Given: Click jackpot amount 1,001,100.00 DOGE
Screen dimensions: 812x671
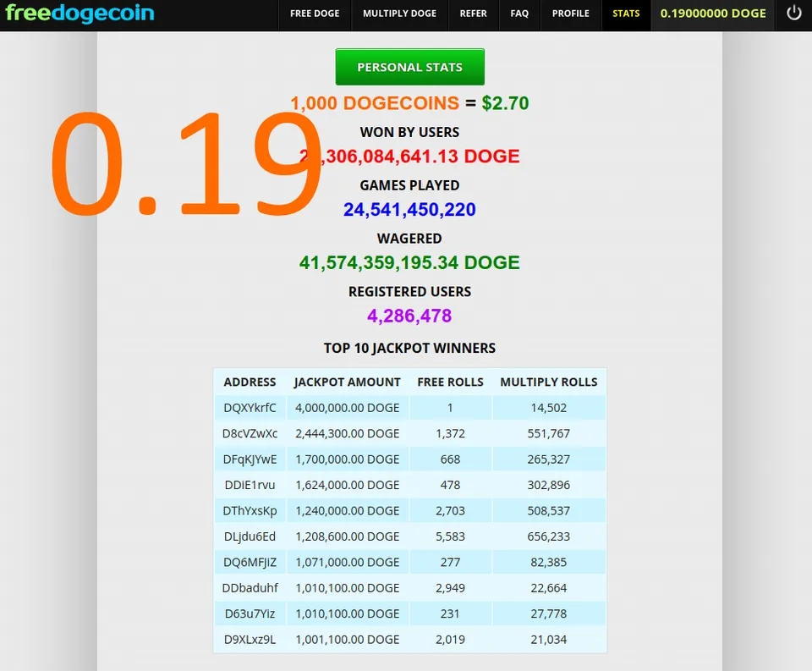Looking at the screenshot, I should pyautogui.click(x=347, y=640).
